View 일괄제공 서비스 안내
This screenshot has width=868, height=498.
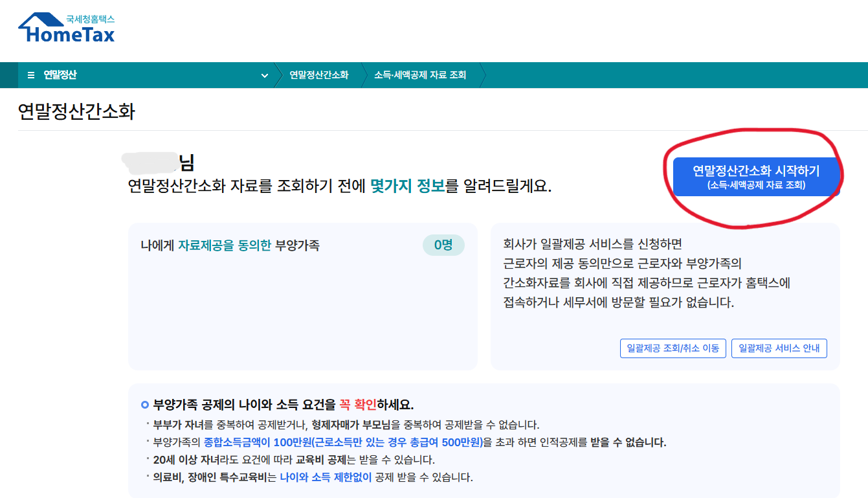coord(779,348)
